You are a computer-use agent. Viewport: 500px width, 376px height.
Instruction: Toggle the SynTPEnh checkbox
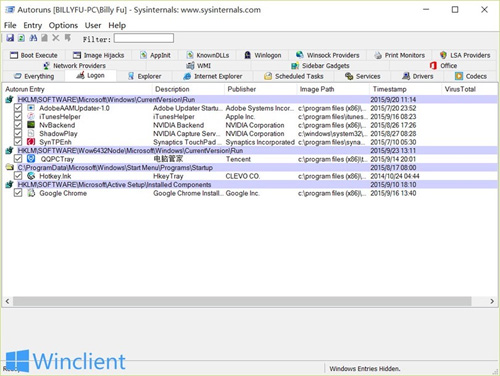[x=18, y=142]
